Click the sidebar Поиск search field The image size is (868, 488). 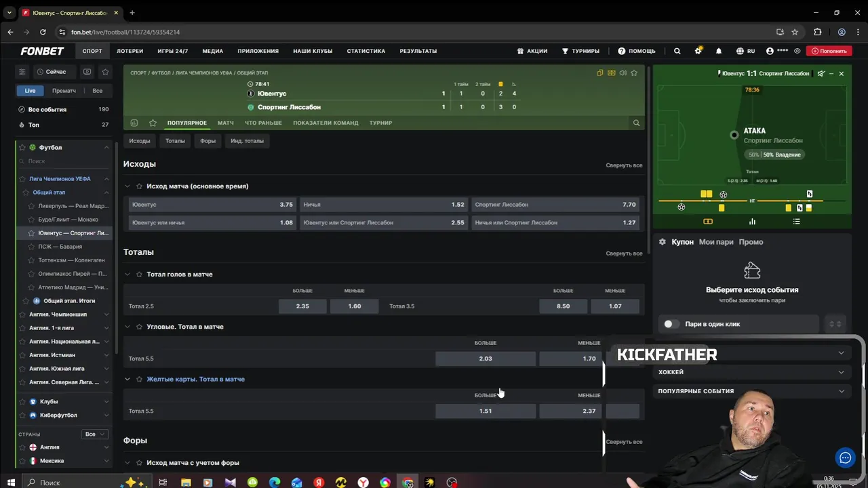(x=64, y=161)
